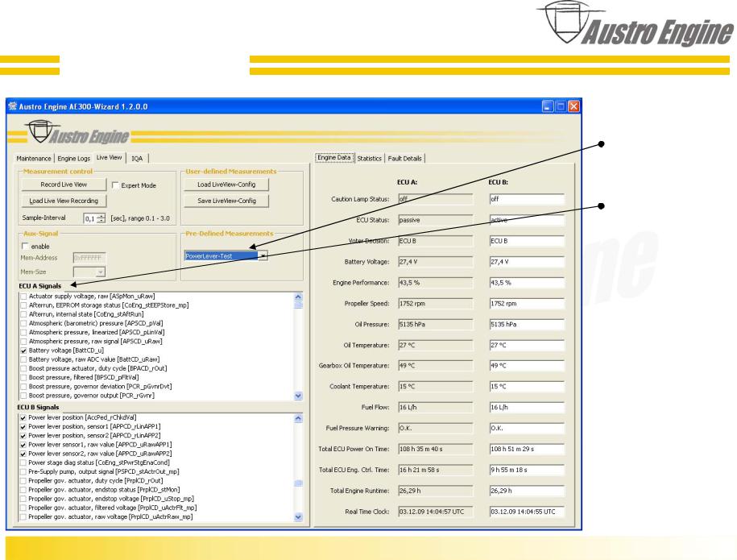Select Boost pressure, governor output row

[x=92, y=396]
